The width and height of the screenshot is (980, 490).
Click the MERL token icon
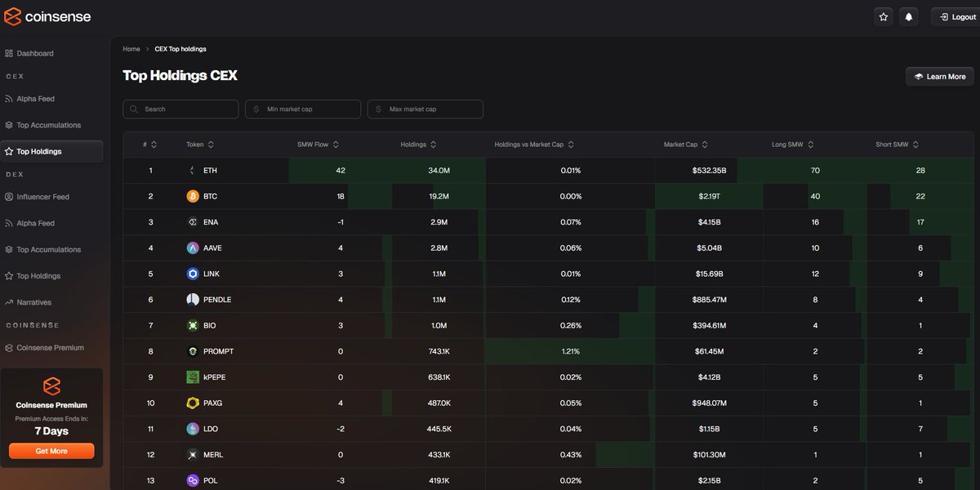point(193,454)
